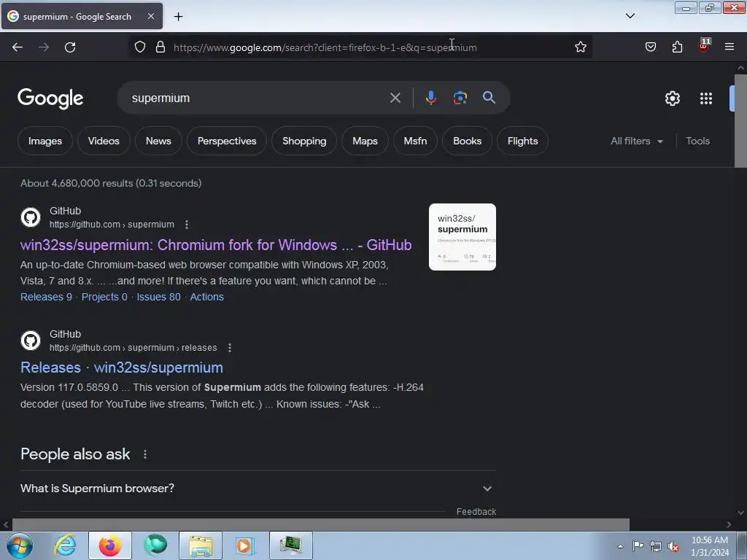The image size is (747, 560).
Task: Submit search with the magnifier icon
Action: point(489,98)
